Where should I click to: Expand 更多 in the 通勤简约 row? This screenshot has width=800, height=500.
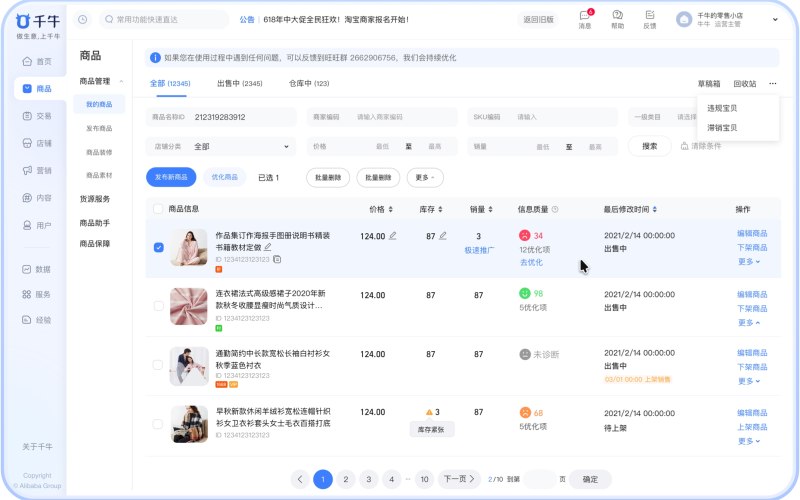(748, 381)
